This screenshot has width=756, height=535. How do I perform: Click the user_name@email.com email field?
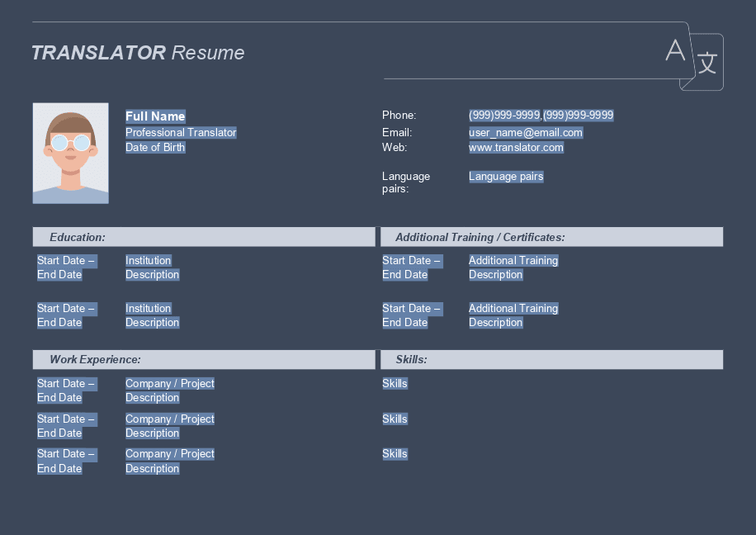point(526,132)
